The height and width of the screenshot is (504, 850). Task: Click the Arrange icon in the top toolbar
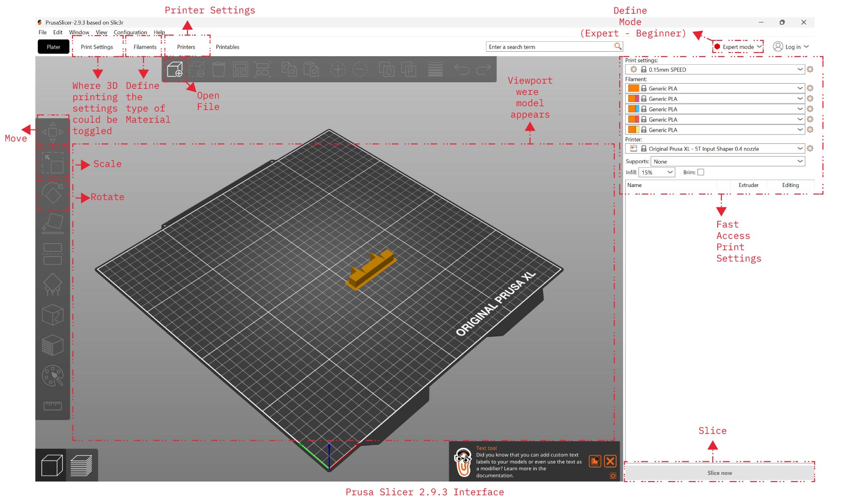click(240, 70)
